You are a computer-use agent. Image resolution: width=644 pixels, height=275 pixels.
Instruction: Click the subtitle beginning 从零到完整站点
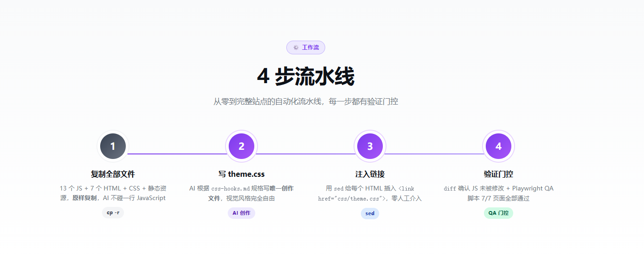point(306,101)
